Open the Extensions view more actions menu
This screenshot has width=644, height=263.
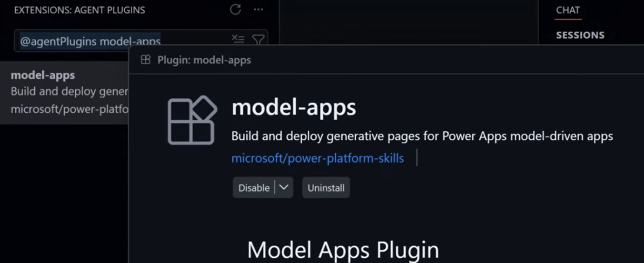(258, 10)
